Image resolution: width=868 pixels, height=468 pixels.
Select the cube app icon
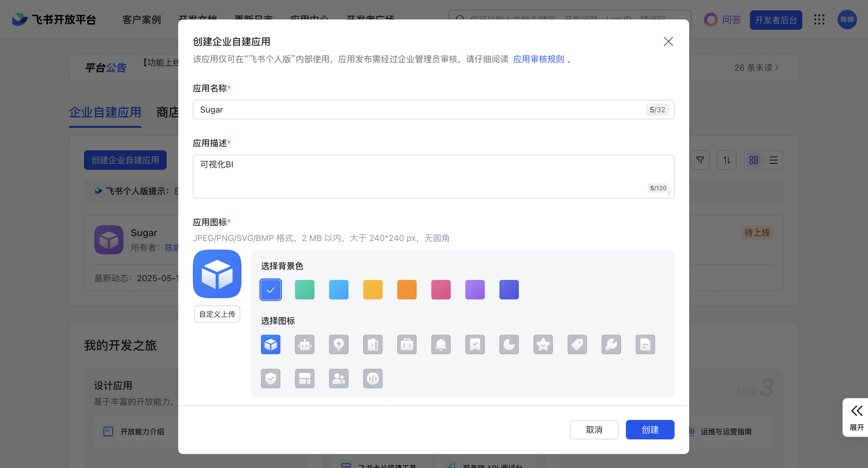(x=271, y=344)
